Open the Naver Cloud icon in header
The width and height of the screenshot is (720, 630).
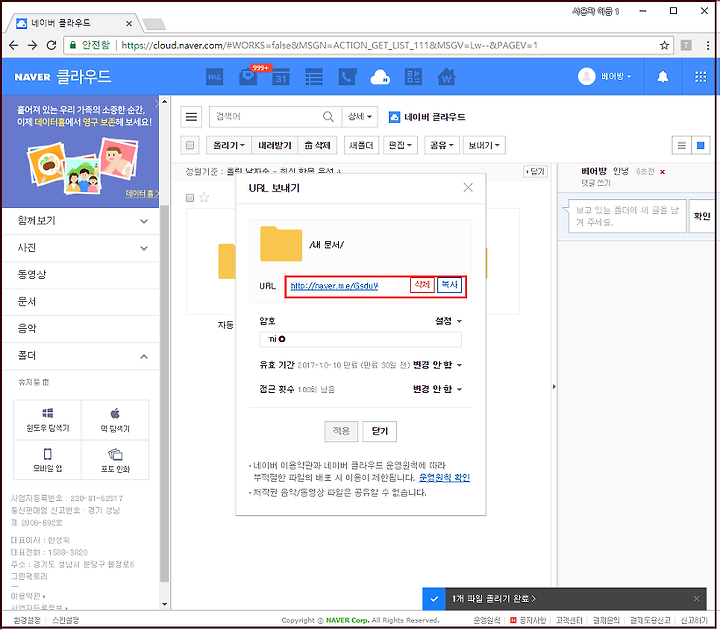click(380, 77)
